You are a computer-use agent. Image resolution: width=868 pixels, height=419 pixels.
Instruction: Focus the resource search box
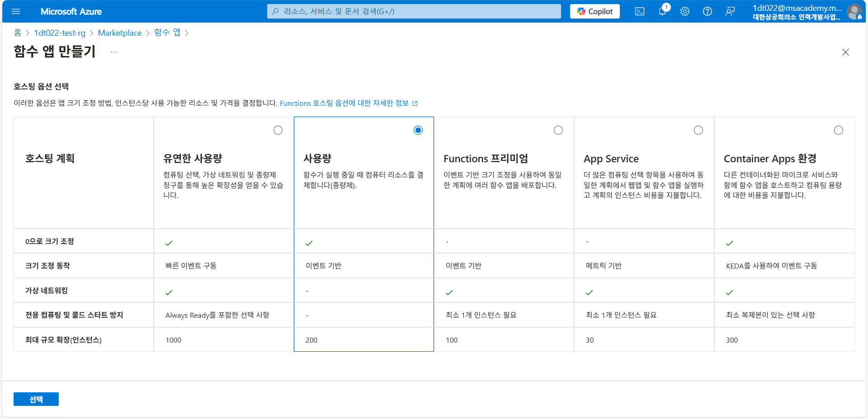414,11
